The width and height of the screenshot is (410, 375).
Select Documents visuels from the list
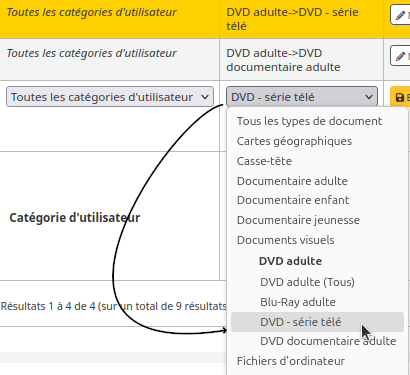pos(286,240)
